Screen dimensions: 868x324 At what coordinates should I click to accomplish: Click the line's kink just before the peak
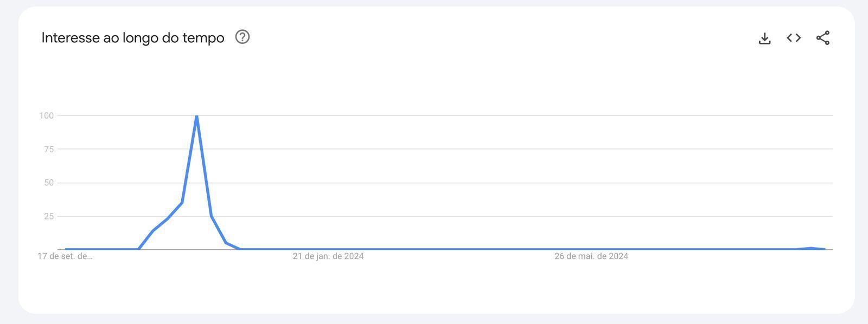point(182,203)
